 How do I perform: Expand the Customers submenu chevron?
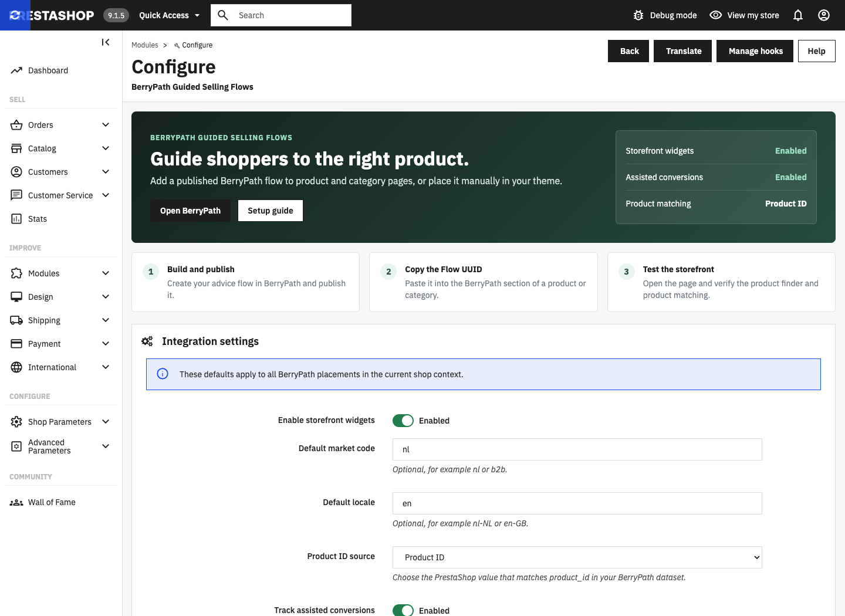click(x=106, y=172)
